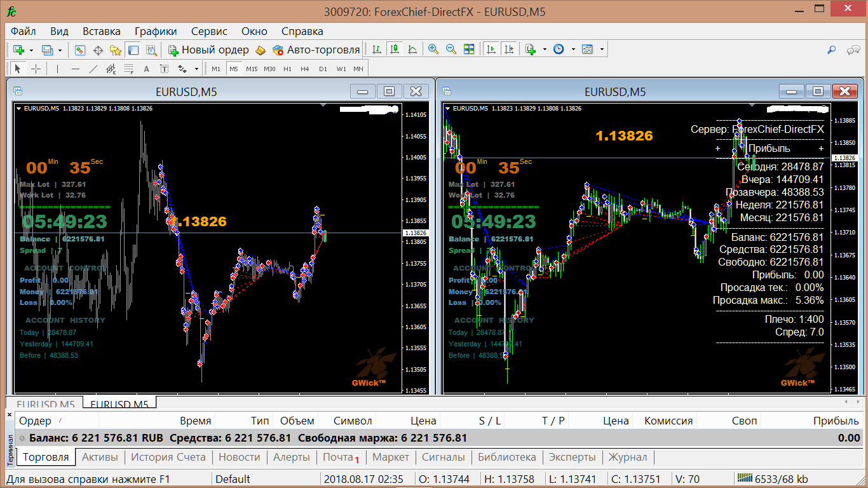Open the Файл menu
868x488 pixels.
pos(24,31)
